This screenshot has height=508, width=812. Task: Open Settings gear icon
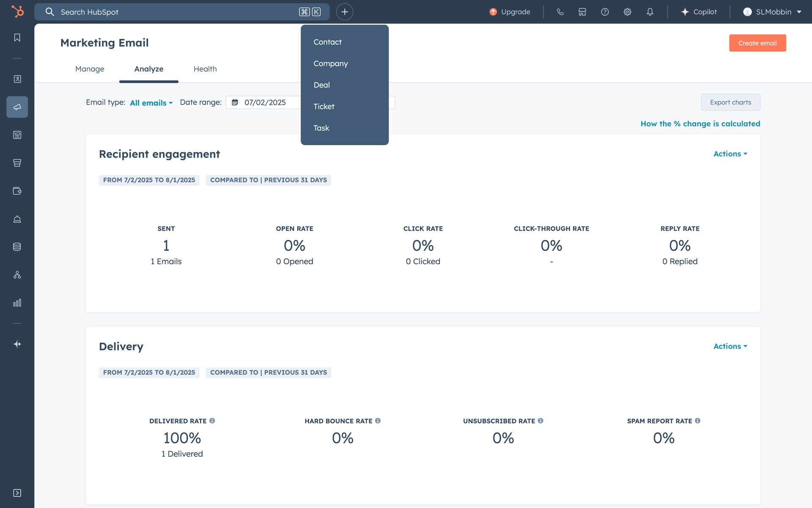point(628,12)
